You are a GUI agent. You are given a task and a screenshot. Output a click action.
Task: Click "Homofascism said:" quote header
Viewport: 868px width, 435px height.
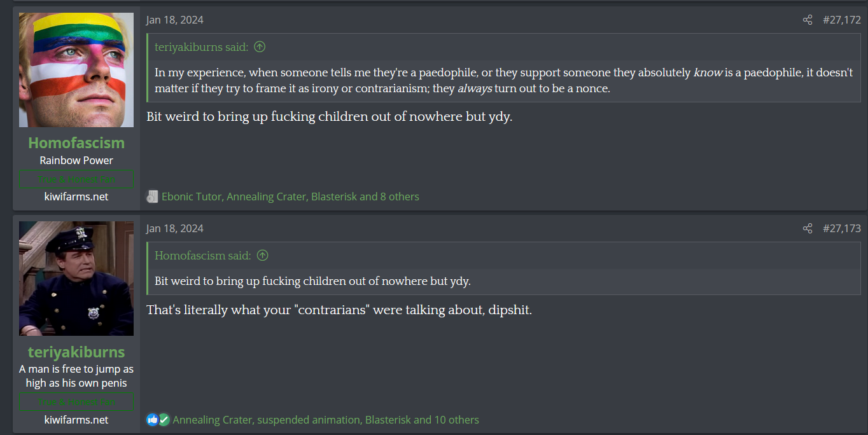[x=202, y=255]
